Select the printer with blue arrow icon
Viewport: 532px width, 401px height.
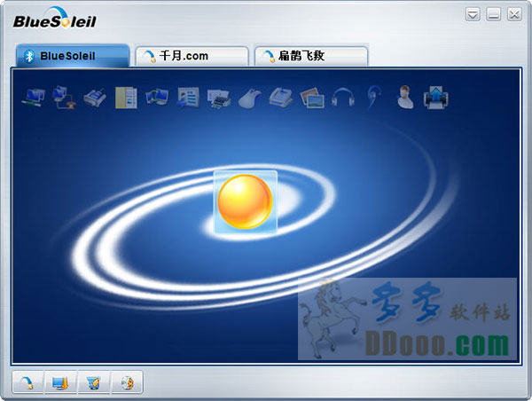tap(436, 98)
